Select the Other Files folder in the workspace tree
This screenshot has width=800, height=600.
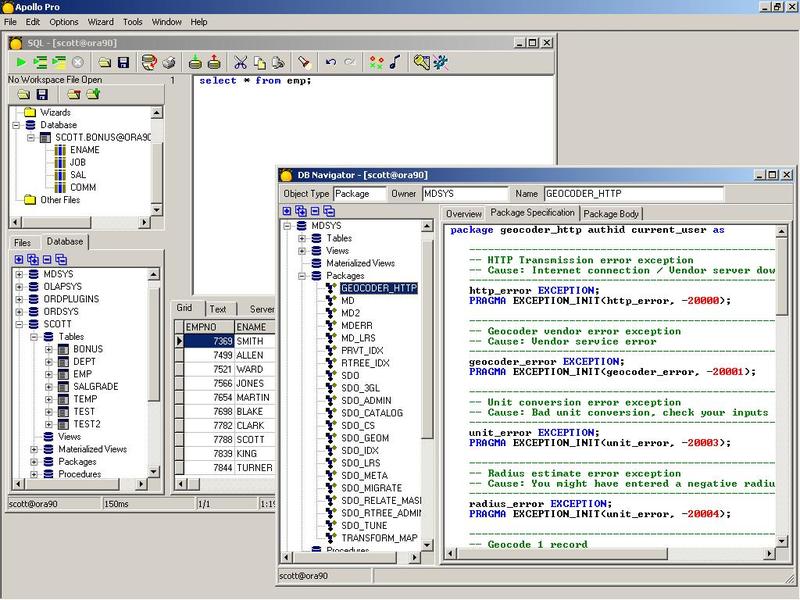(x=60, y=200)
